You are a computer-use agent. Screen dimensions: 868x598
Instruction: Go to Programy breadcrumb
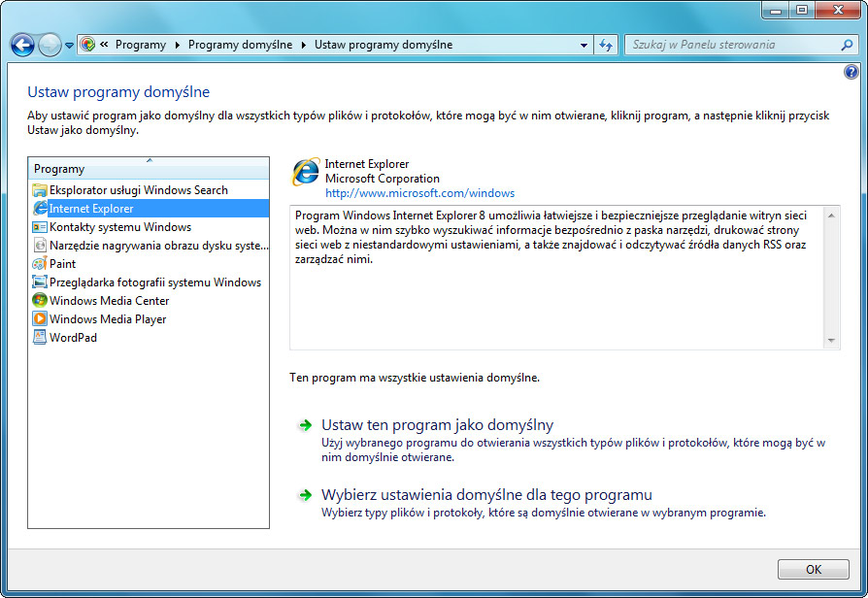[141, 45]
